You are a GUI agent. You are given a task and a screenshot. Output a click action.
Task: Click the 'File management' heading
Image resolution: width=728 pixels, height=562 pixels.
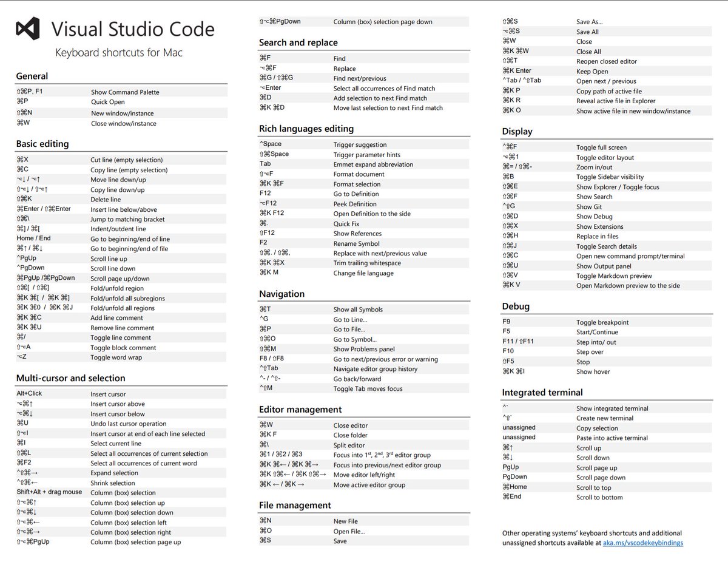click(295, 506)
